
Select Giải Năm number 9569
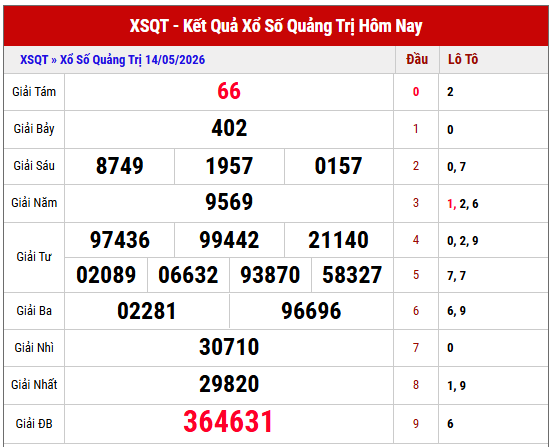[x=229, y=202]
